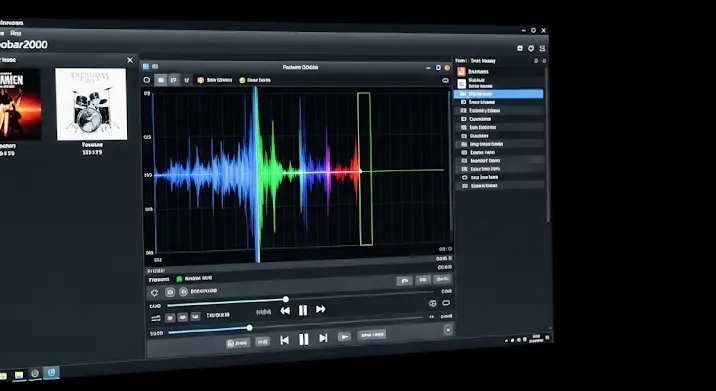Click the loop icon at the far end of the waveform toolbar
This screenshot has width=716, height=391.
tap(445, 80)
